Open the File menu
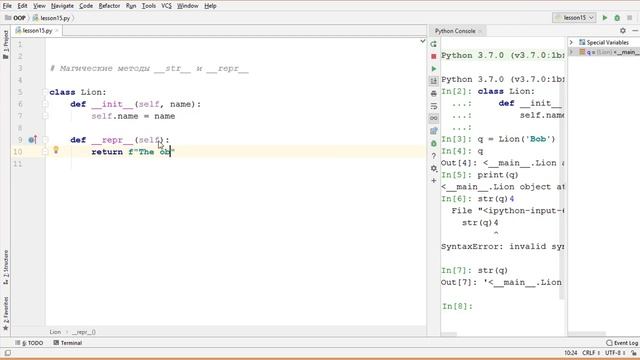Image resolution: width=640 pixels, height=360 pixels. [x=7, y=6]
